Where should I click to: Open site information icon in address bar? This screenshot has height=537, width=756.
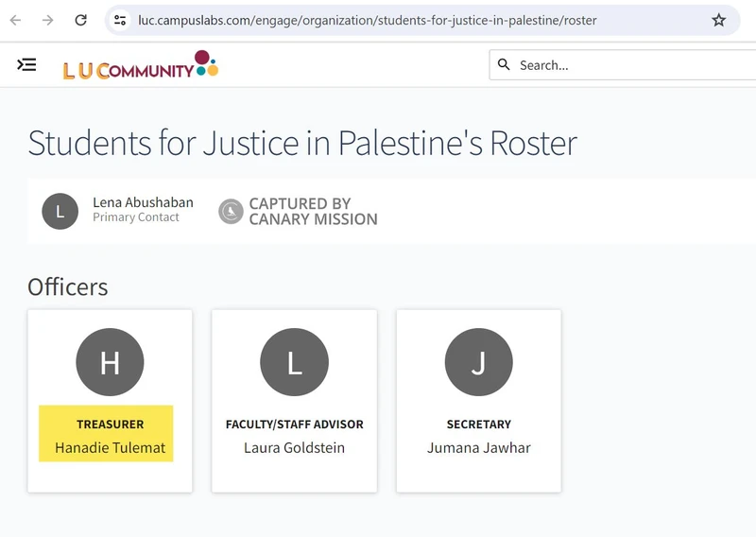(x=120, y=20)
